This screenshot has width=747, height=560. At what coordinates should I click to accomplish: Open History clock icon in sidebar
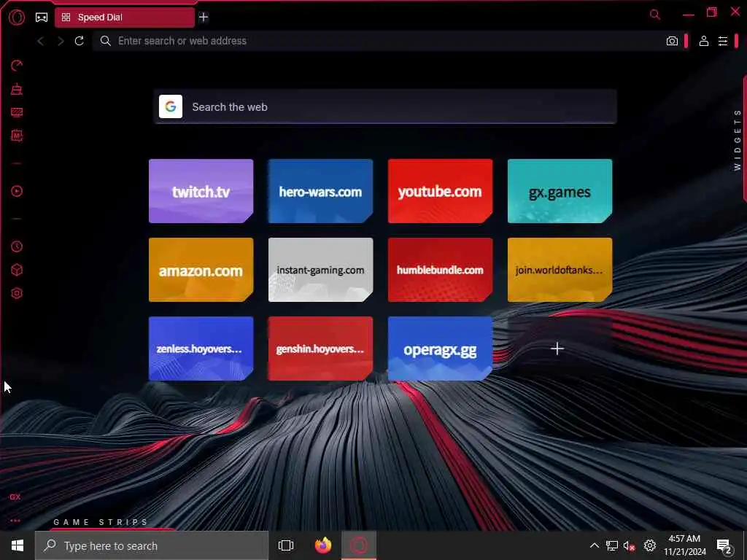point(17,246)
